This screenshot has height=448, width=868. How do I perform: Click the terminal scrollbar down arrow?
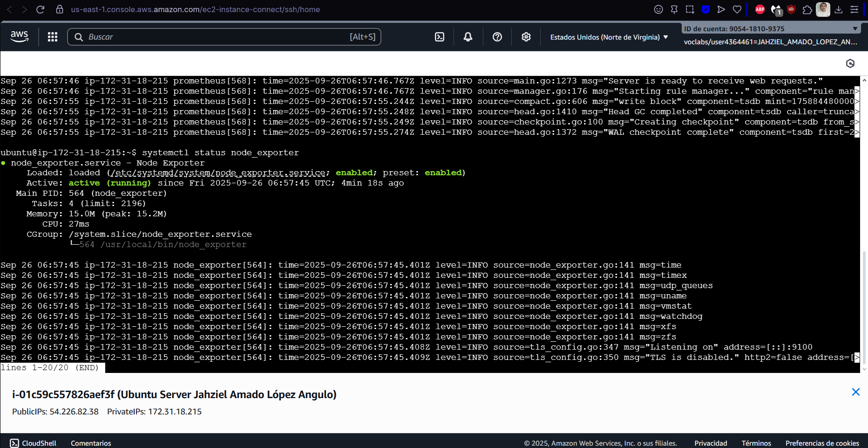point(864,369)
